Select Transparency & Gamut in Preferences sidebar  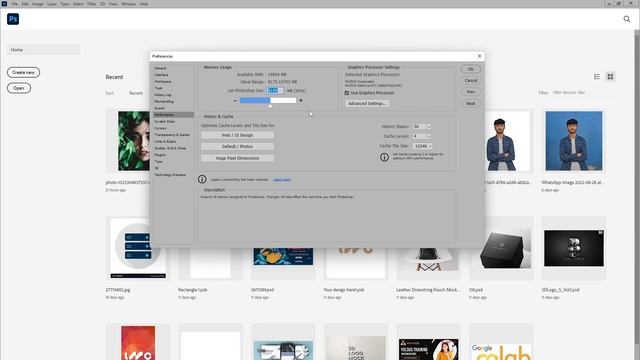172,135
